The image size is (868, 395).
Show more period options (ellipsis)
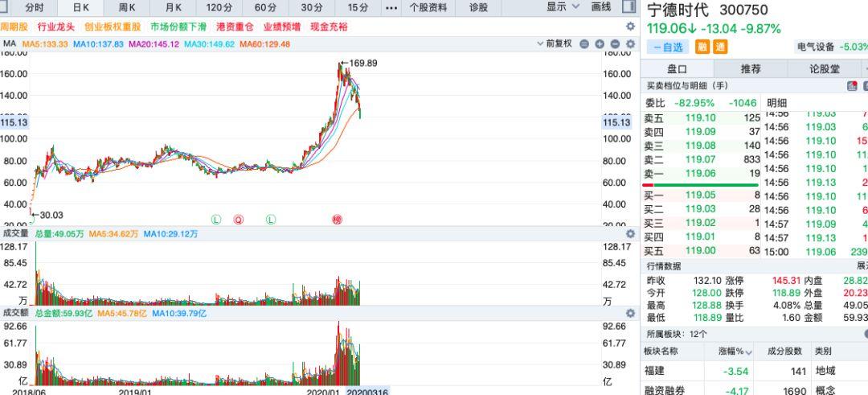click(x=391, y=7)
